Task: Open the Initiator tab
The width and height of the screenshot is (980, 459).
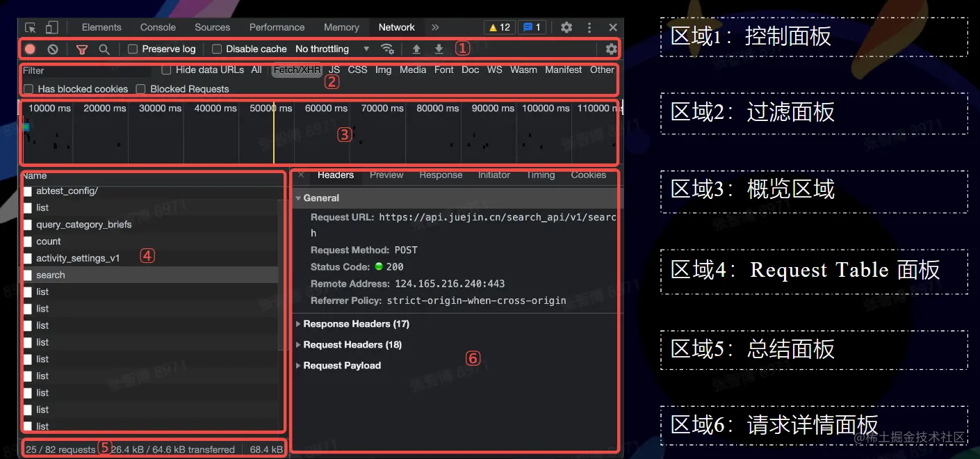Action: 494,175
